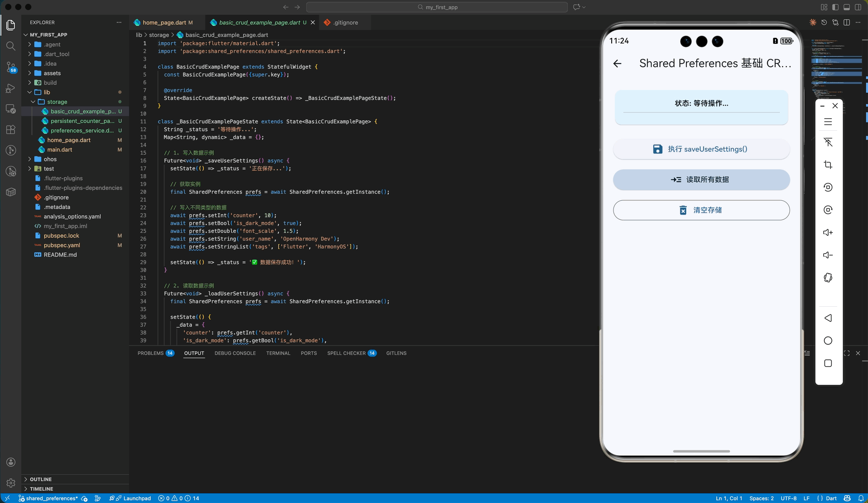Click emulator volume up icon

point(828,232)
